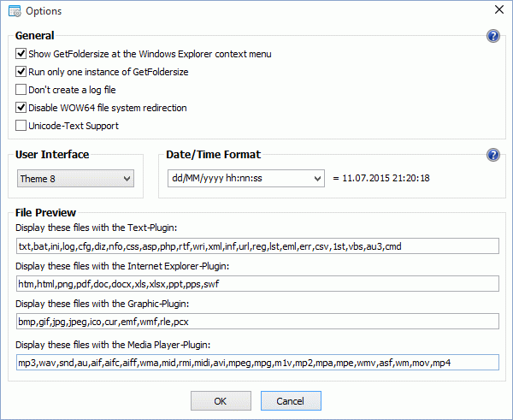Viewport: 513px width, 420px height.
Task: Open the Theme 8 dropdown
Action: [x=75, y=179]
